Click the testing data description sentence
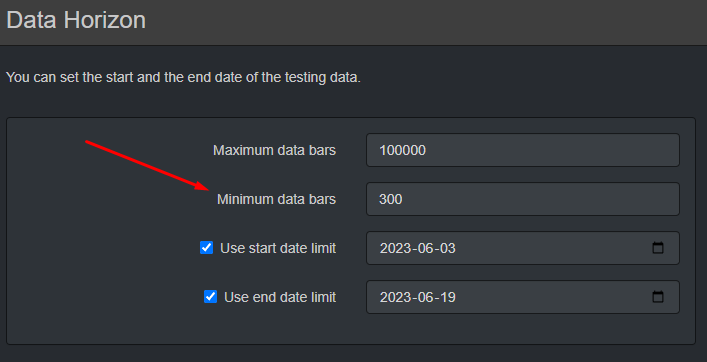707x362 pixels. (x=184, y=78)
